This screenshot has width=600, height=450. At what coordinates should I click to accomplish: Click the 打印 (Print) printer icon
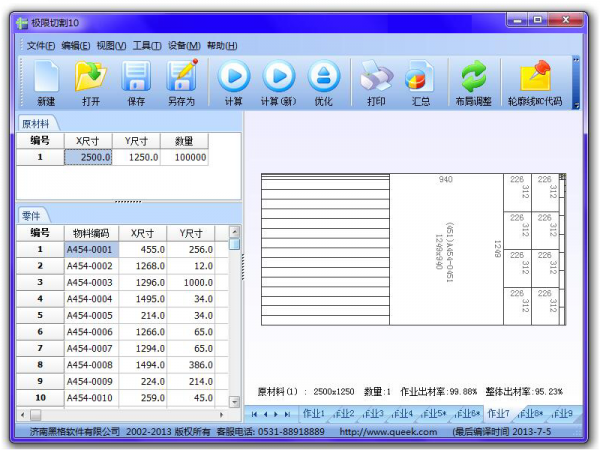click(376, 77)
